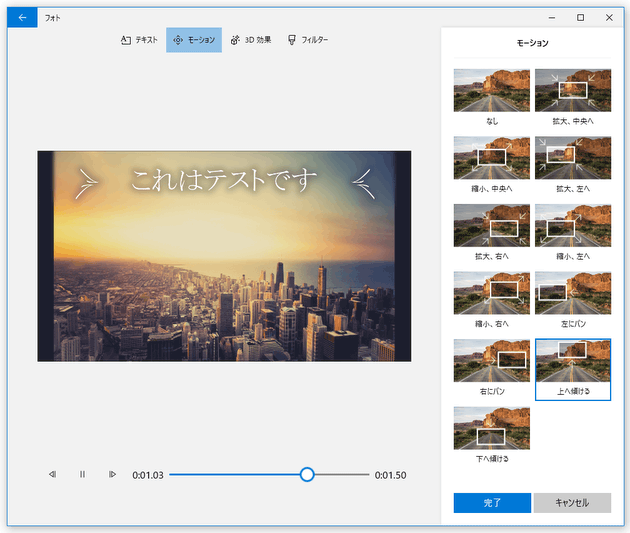Pause the video playback
The image size is (630, 533).
pos(83,474)
